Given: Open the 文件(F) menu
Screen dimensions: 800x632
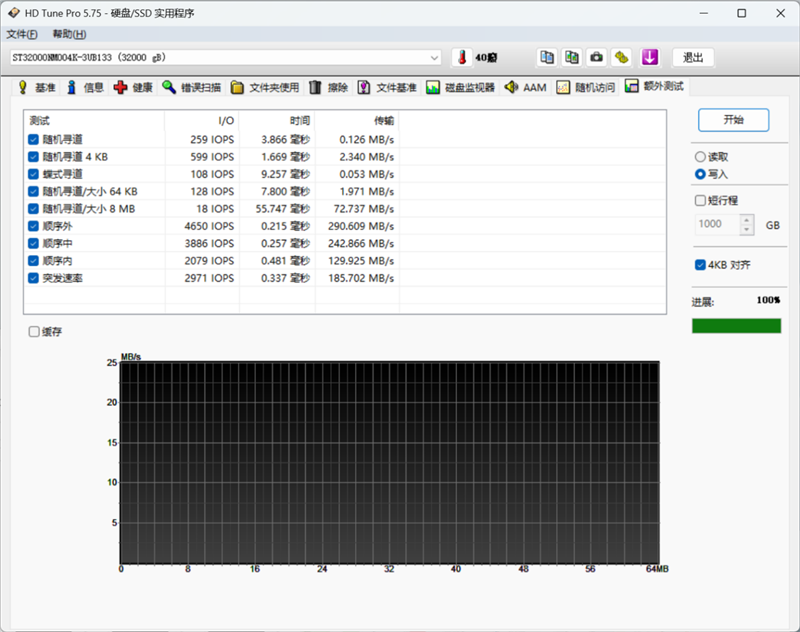Looking at the screenshot, I should 22,35.
